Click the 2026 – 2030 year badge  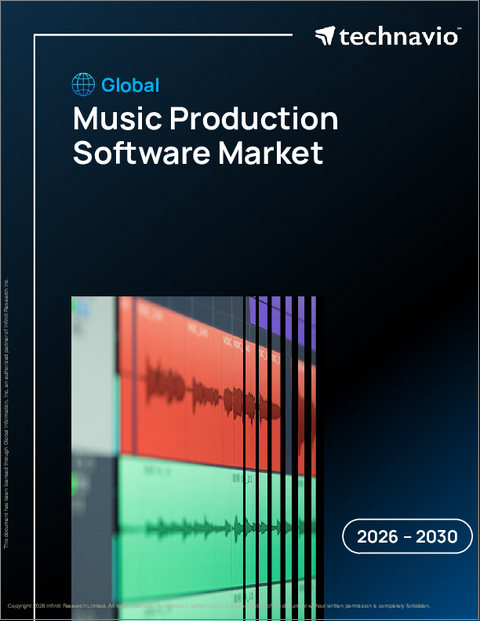tap(407, 536)
